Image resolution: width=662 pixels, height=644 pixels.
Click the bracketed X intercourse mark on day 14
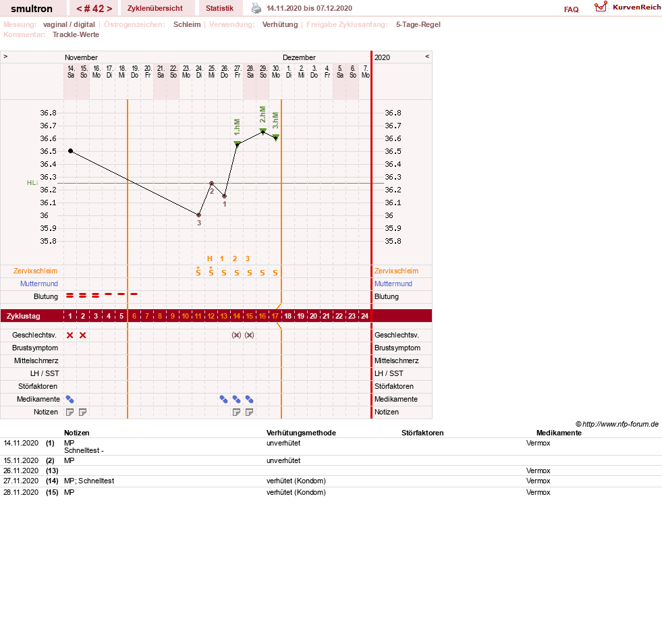coord(236,336)
